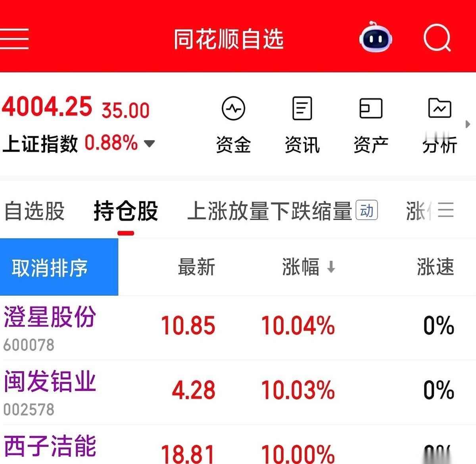Open the 闽发铝业 stock row
Screen dimensions: 476x464
pyautogui.click(x=238, y=392)
